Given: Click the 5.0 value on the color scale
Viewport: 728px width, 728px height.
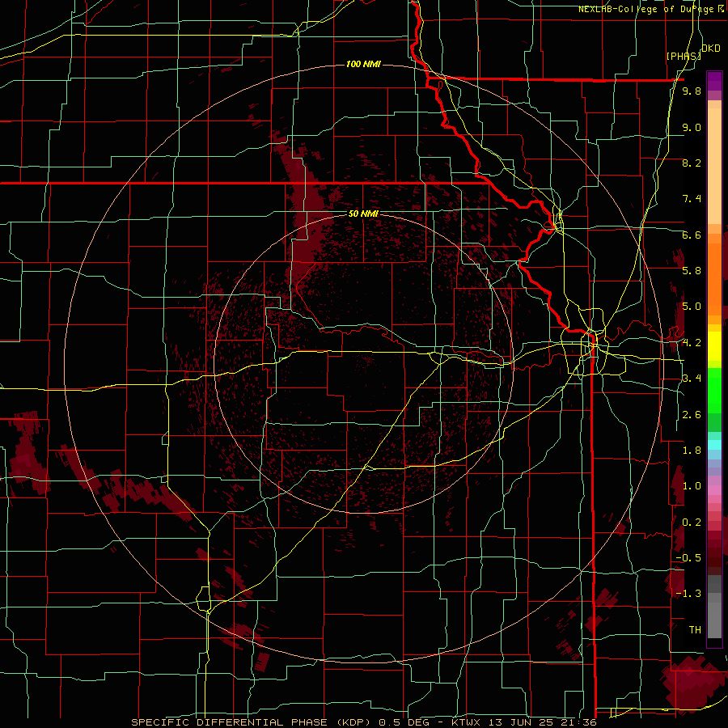Looking at the screenshot, I should click(x=692, y=307).
